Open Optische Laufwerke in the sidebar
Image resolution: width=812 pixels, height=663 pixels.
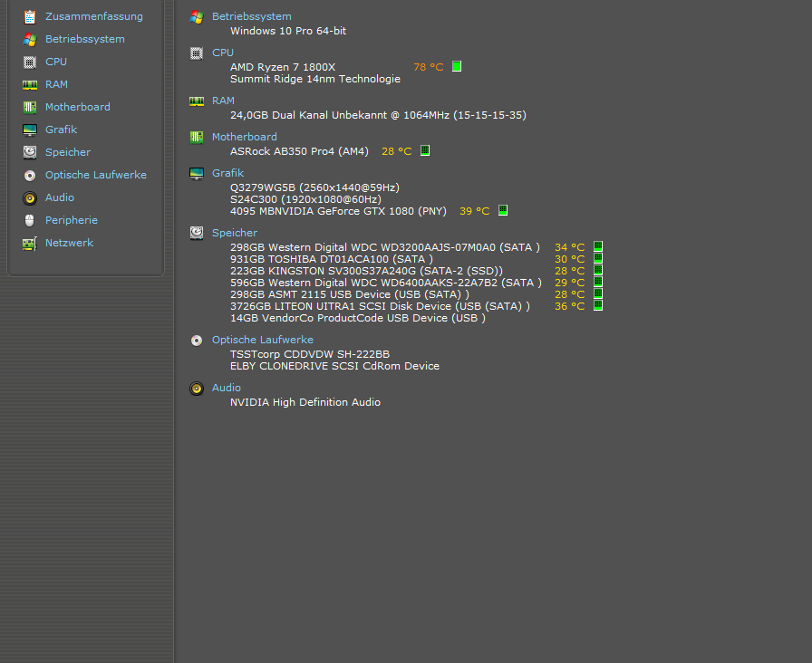coord(96,175)
